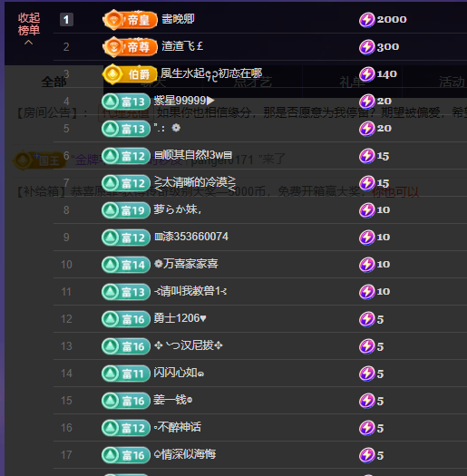Switch to the 活动 tab
467x476 pixels.
click(452, 82)
